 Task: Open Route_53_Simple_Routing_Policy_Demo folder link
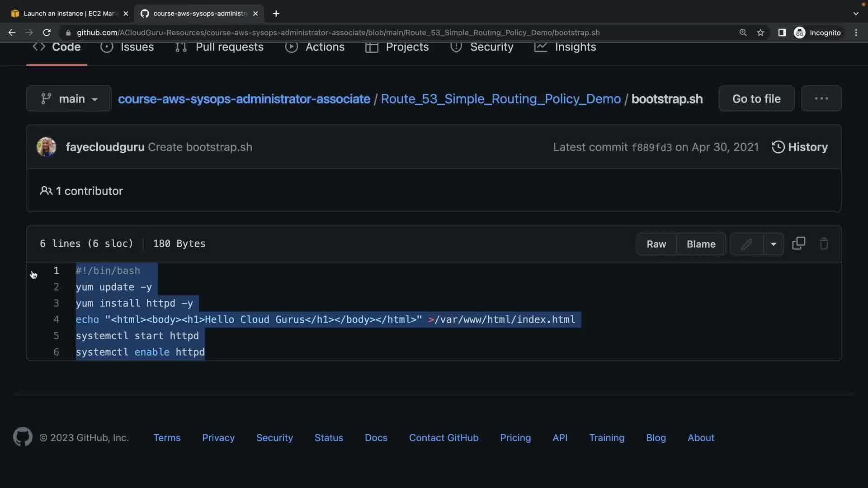click(500, 99)
